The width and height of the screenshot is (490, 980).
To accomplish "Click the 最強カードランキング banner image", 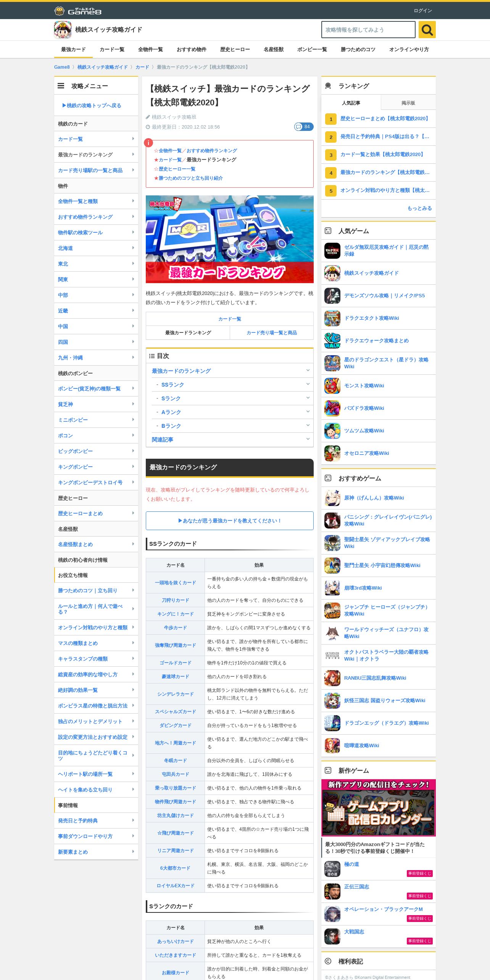I will 230,239.
